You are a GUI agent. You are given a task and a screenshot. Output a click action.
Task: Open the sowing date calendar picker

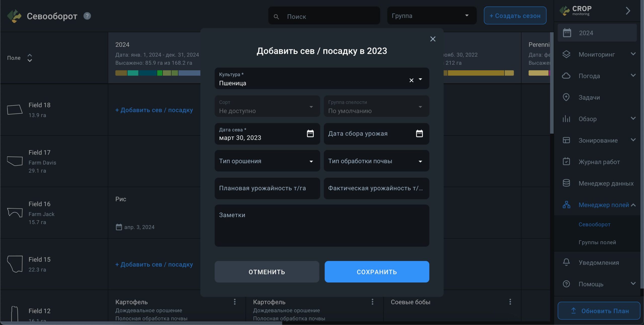[x=310, y=133]
